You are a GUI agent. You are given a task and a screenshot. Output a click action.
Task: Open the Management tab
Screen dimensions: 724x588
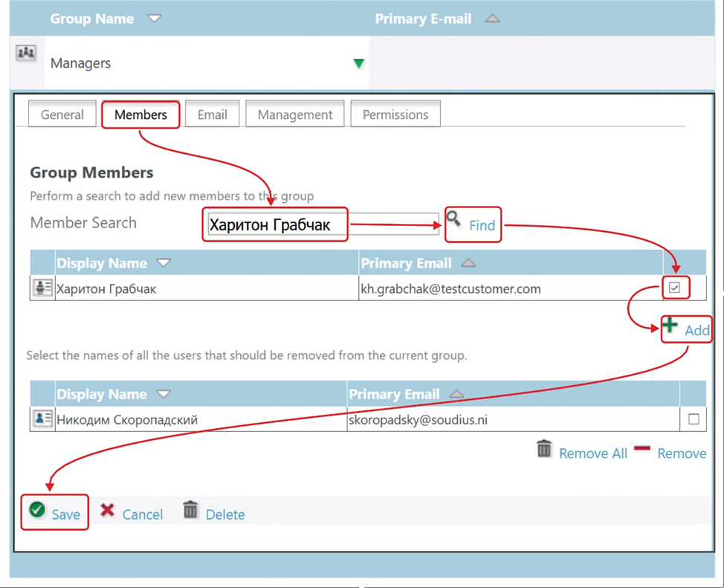295,114
